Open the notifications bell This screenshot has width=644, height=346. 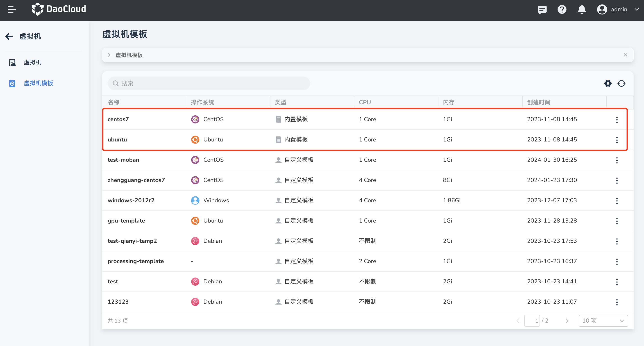[581, 9]
